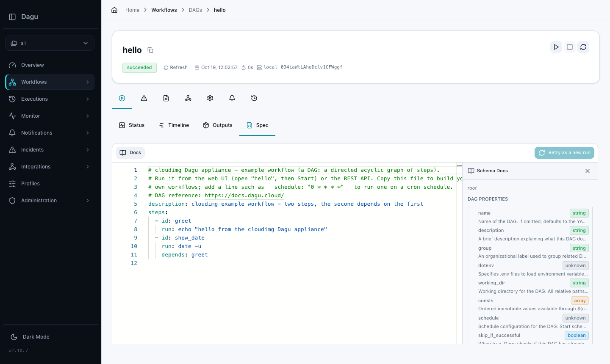Click line number 7 in the editor
The image size is (610, 364).
tap(136, 221)
